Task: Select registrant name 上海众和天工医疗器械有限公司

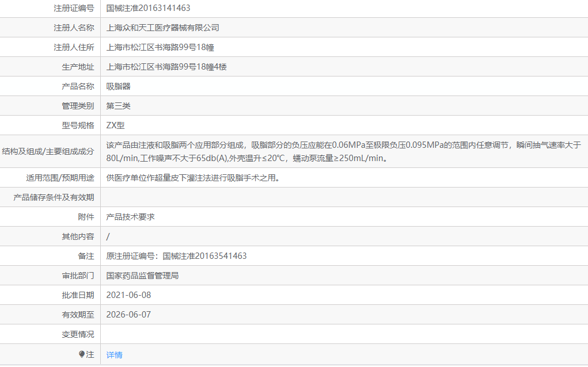Action: click(x=163, y=28)
